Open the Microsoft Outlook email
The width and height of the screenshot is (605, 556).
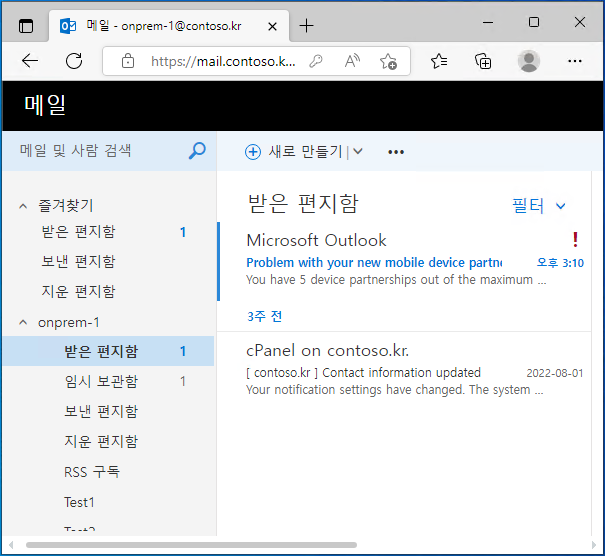click(x=404, y=261)
